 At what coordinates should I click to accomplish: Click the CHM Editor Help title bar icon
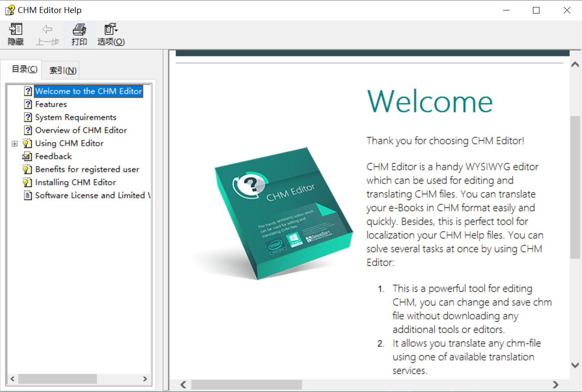click(10, 10)
